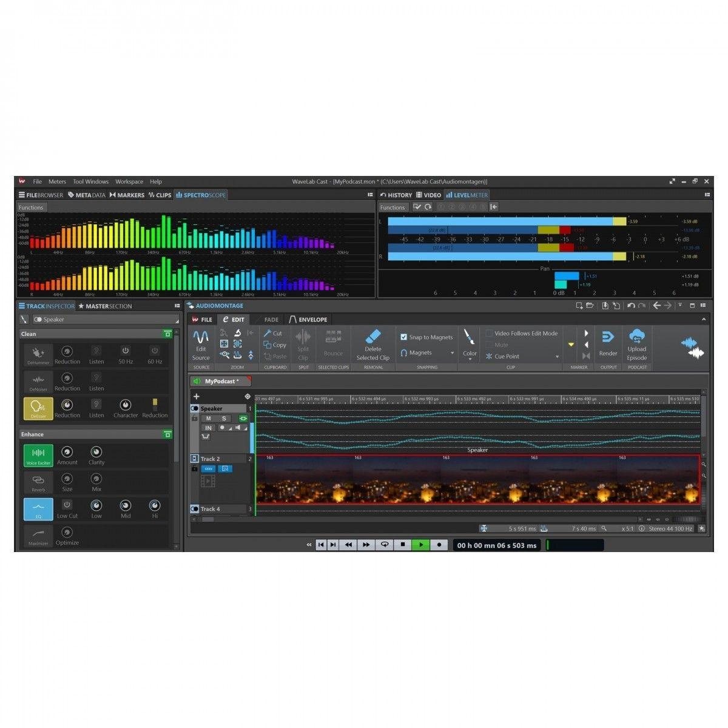Open the Spectroscope Functions dropdown
Screen dimensions: 728x728
pyautogui.click(x=31, y=207)
